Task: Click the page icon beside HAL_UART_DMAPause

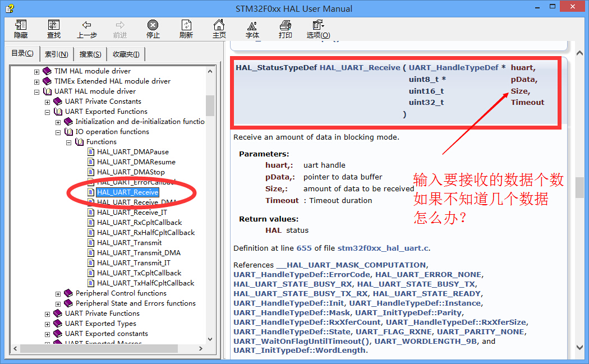Action: 90,152
